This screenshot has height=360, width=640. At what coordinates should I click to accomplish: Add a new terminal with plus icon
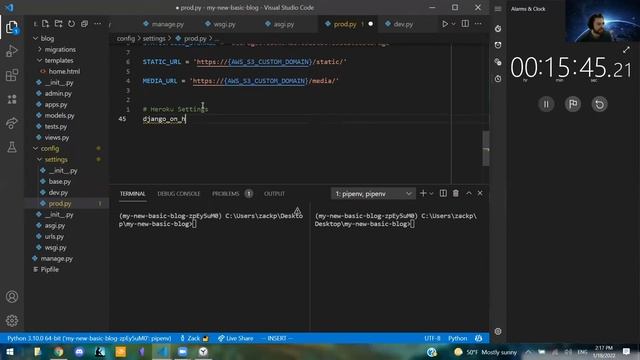pyautogui.click(x=423, y=193)
